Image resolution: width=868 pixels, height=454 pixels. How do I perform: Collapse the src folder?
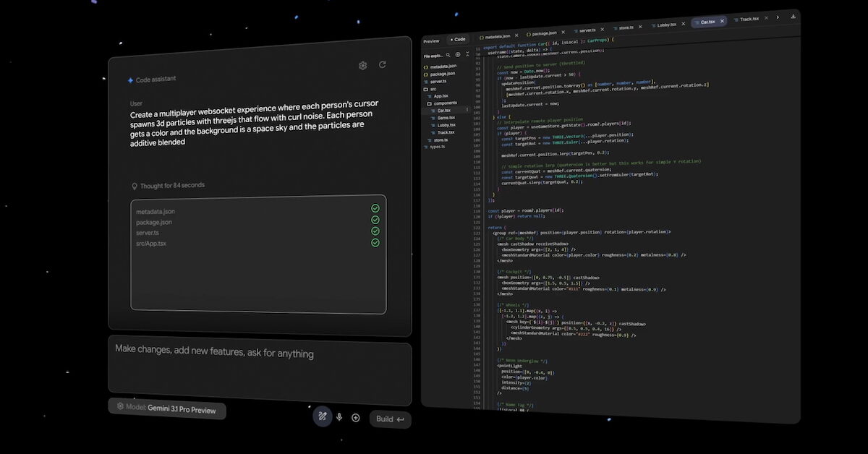[434, 88]
